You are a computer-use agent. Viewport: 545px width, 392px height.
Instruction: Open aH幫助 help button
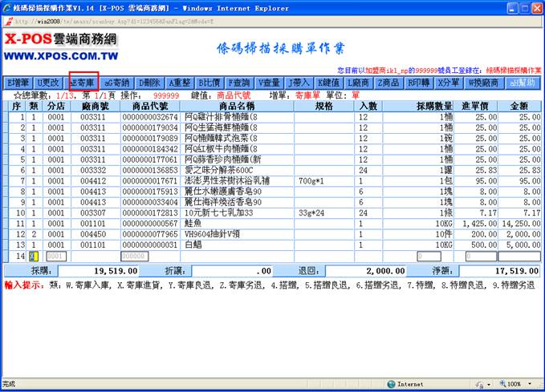[x=523, y=83]
